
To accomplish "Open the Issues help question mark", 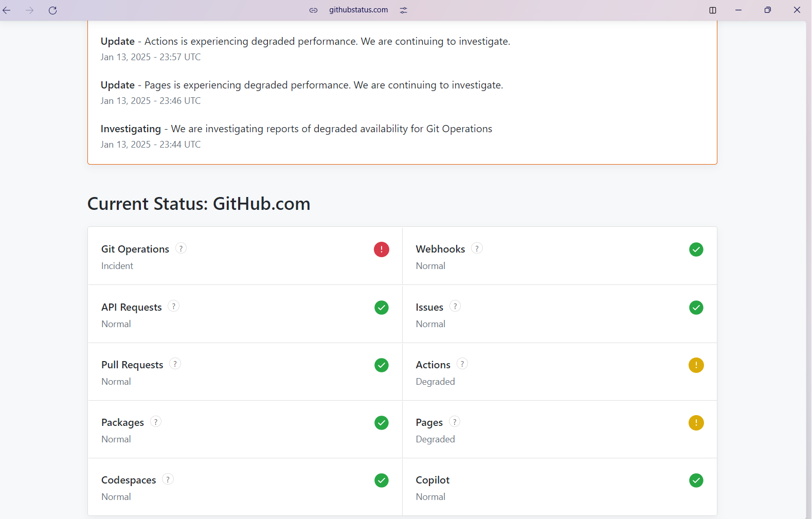I will point(455,307).
